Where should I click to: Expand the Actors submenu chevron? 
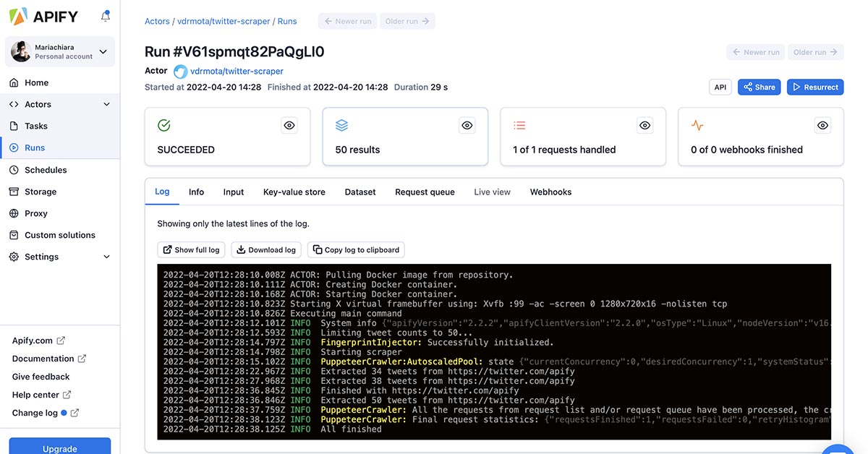[x=106, y=104]
